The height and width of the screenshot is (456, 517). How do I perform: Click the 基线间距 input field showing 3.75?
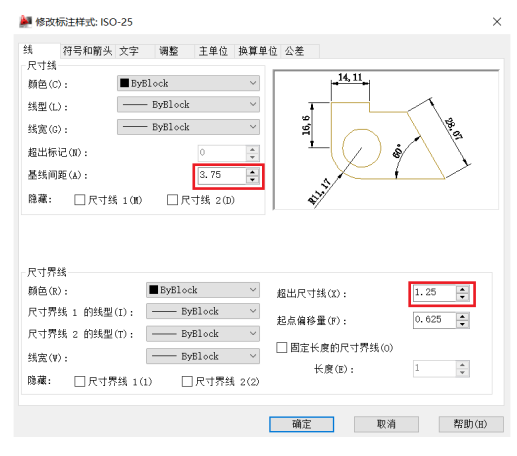(222, 176)
